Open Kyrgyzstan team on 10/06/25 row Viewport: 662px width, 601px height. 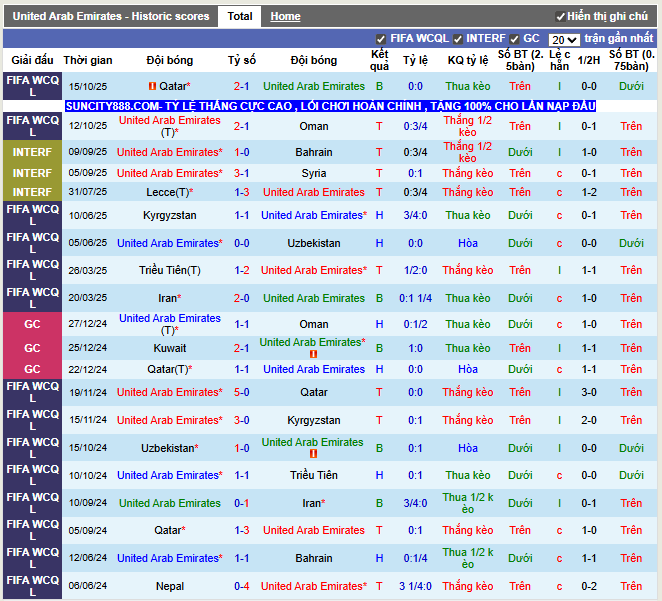coord(169,215)
